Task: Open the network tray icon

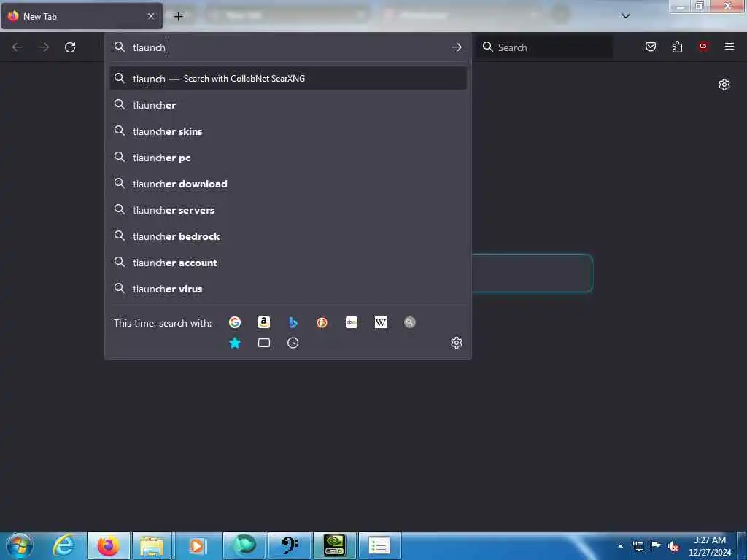Action: 638,546
